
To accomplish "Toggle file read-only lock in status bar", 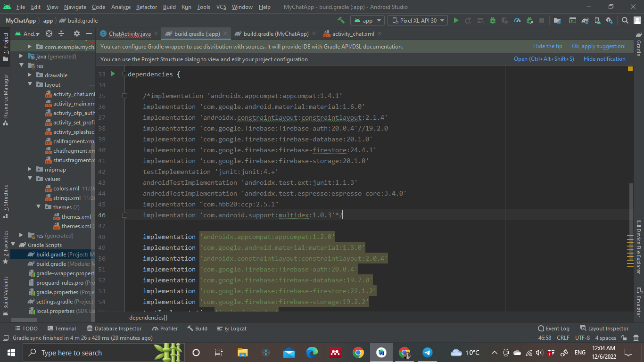I will tap(624, 338).
